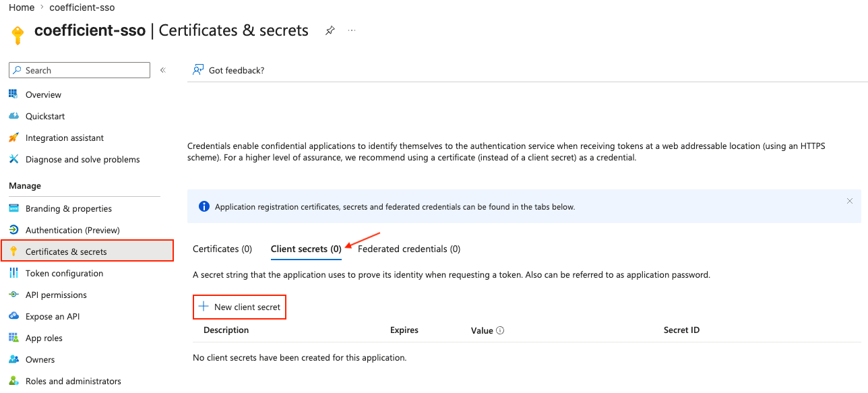This screenshot has height=393, width=868.
Task: Pin the coefficient-sso page with pin icon
Action: click(330, 31)
